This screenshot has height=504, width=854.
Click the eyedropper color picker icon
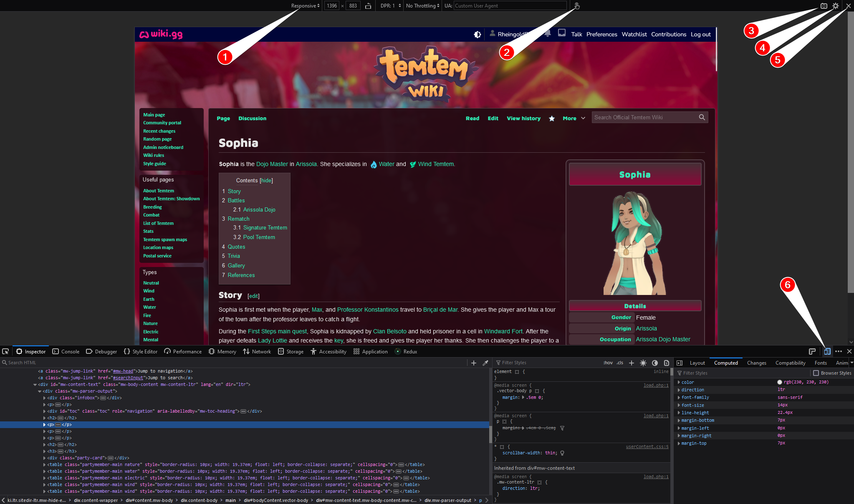(485, 363)
